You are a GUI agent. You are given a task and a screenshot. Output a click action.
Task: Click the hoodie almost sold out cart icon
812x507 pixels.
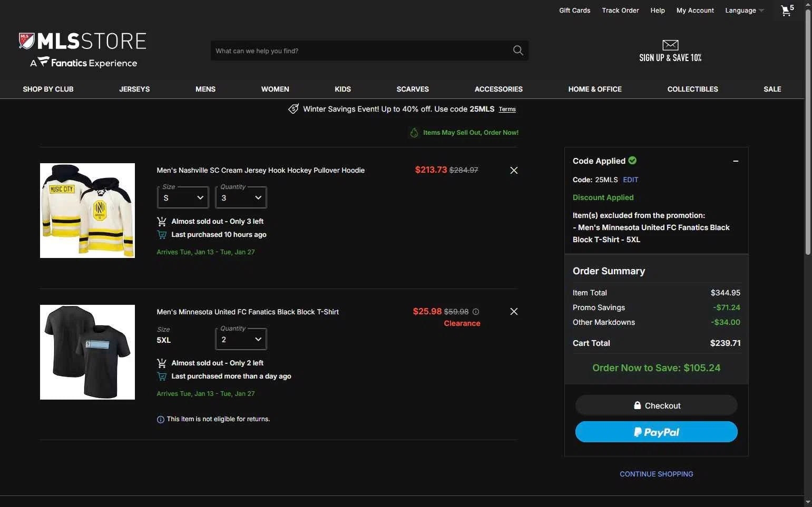[162, 222]
